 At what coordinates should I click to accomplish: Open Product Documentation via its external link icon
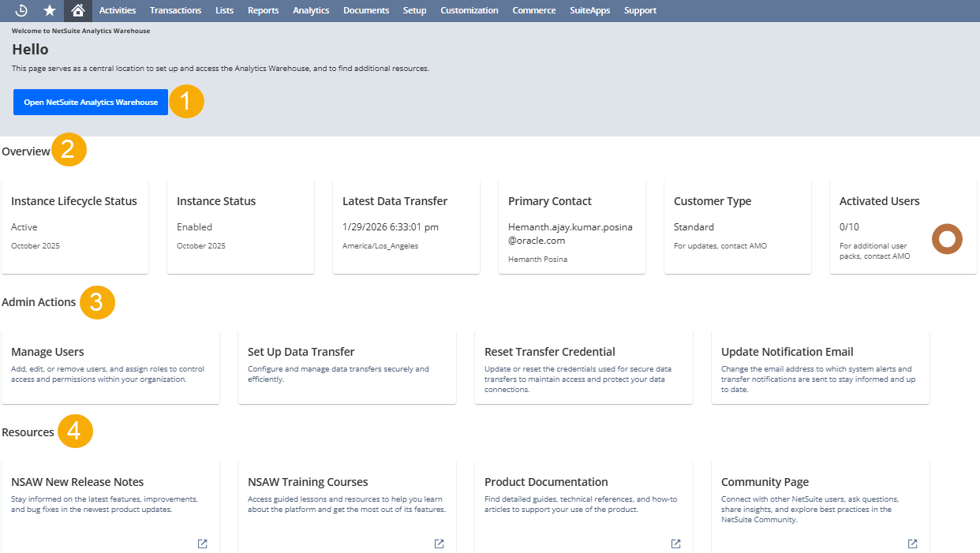tap(675, 543)
